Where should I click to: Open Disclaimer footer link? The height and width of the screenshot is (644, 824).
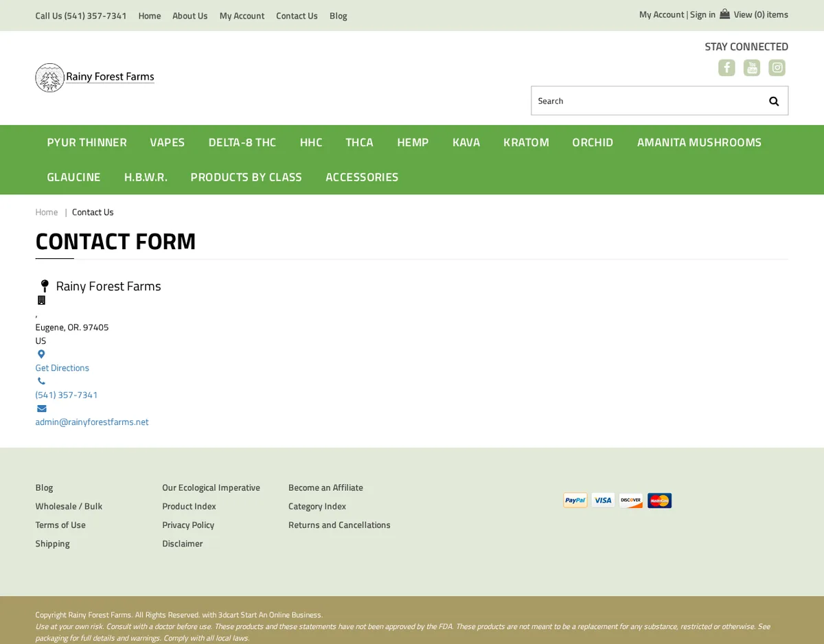tap(182, 543)
